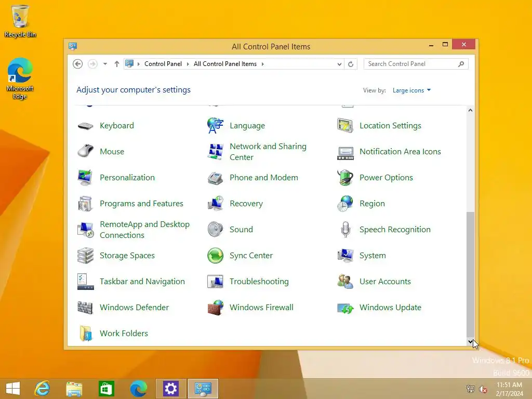Open Speech Recognition microphone icon

tap(345, 230)
